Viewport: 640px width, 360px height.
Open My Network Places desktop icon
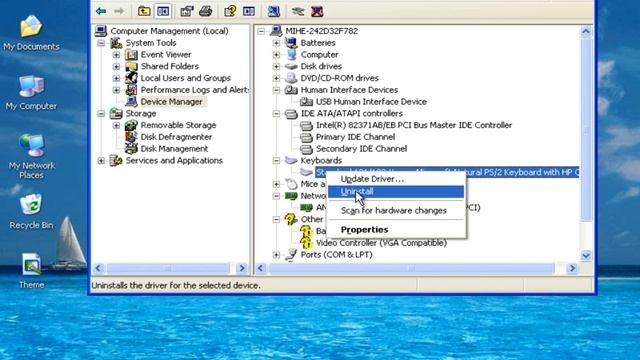(x=31, y=156)
